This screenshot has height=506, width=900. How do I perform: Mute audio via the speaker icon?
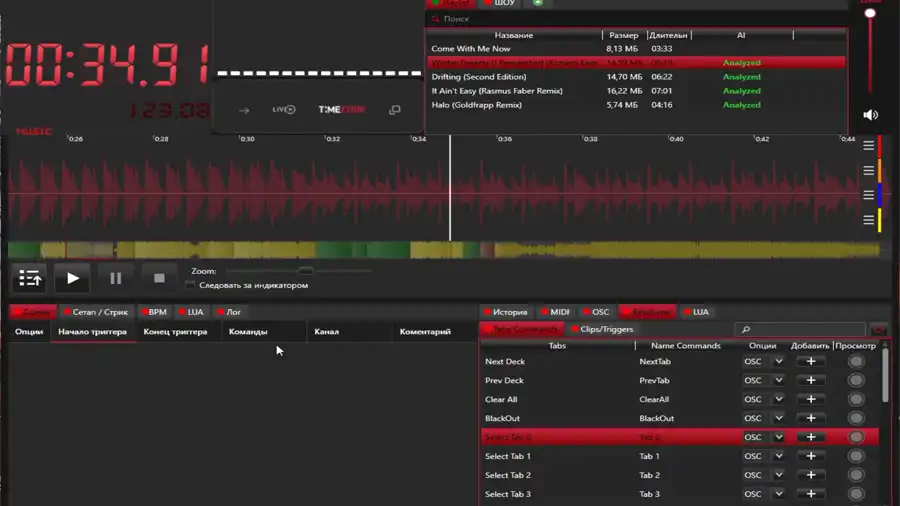870,115
